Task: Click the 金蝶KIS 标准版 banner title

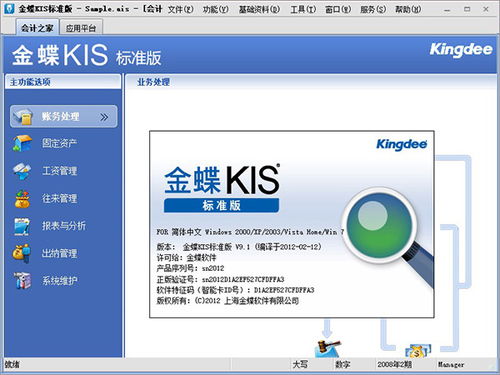Action: pos(87,55)
